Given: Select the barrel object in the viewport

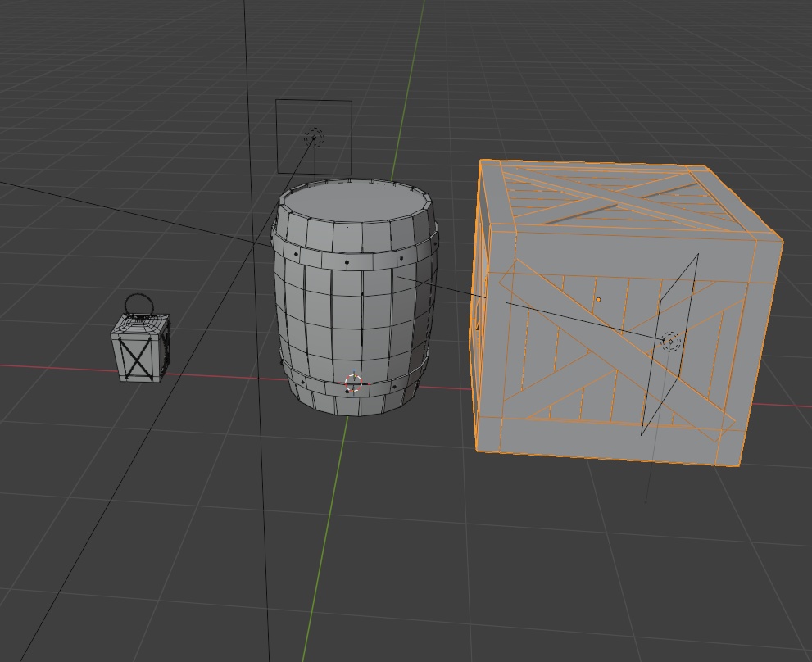Looking at the screenshot, I should (356, 298).
